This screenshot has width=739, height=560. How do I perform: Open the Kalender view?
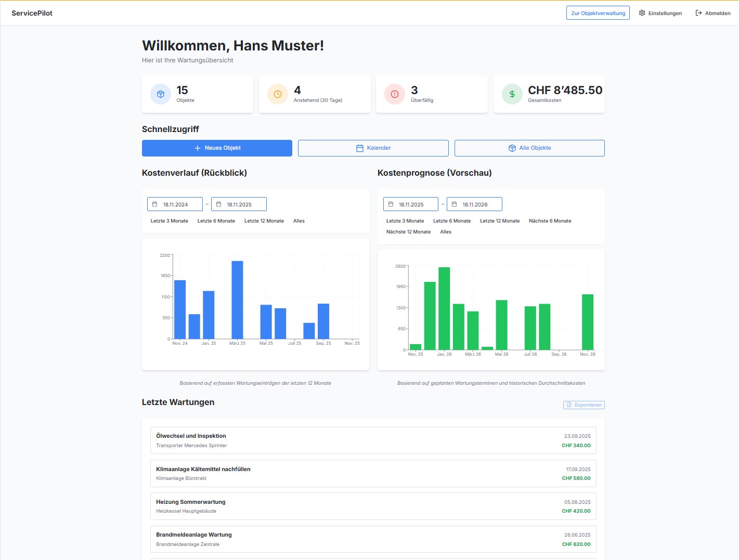click(x=373, y=148)
